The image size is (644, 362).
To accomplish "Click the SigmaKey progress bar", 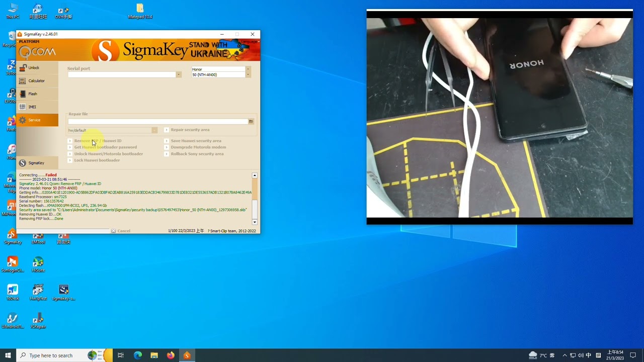I will tap(63, 231).
